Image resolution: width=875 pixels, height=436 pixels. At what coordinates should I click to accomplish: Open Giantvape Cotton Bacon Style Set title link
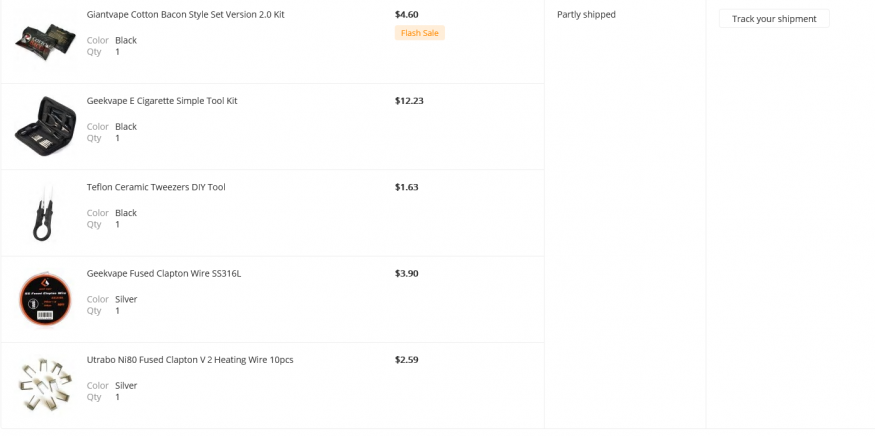[185, 15]
